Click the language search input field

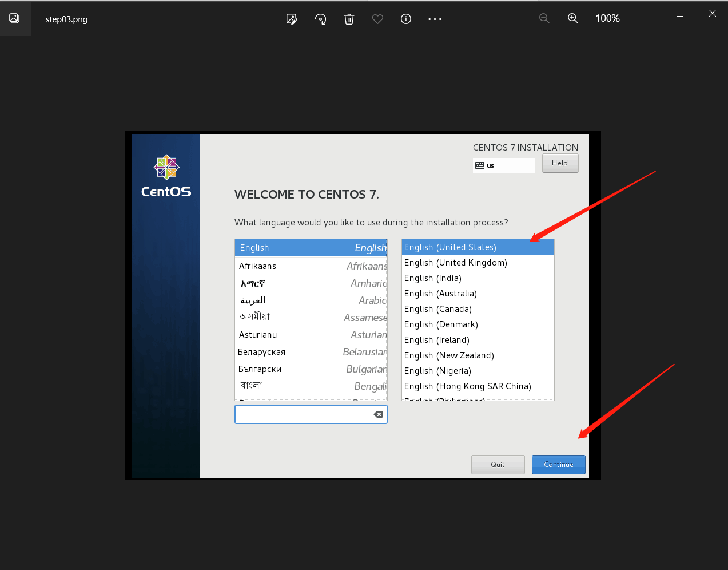click(x=311, y=414)
